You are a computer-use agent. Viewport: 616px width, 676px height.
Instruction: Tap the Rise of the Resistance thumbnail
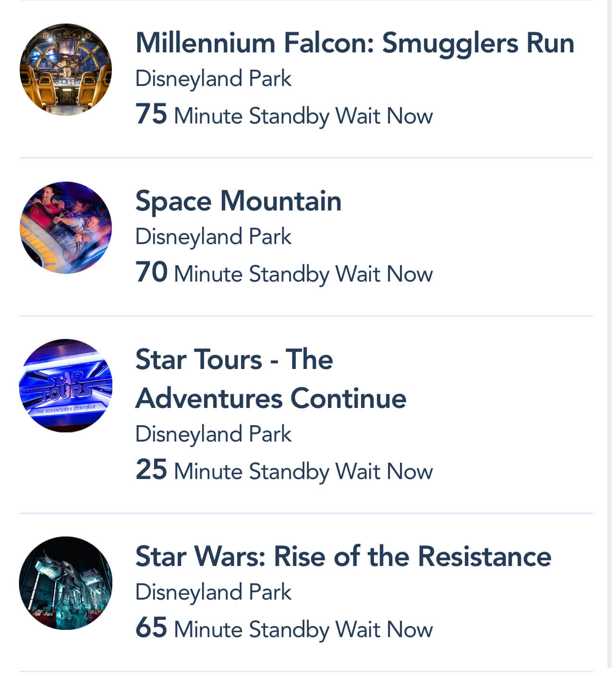[x=66, y=583]
